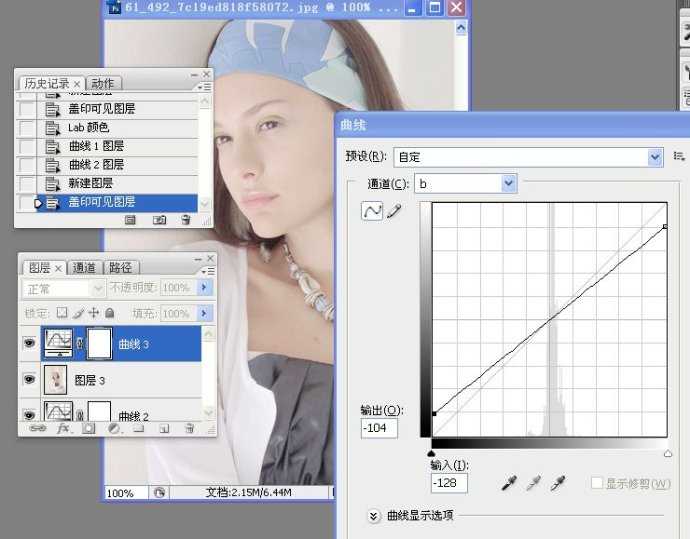Viewport: 690px width, 539px height.
Task: Click the Layers list scroll-up arrow
Action: pos(208,334)
